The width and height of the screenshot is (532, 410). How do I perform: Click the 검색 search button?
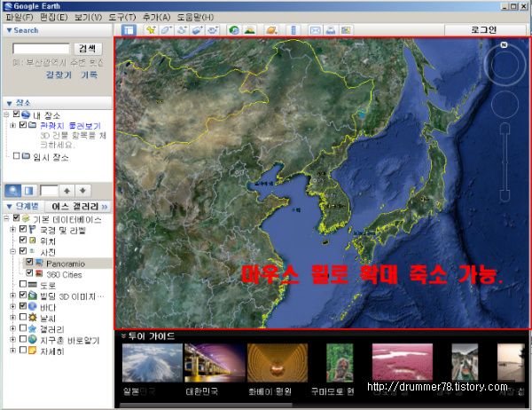pyautogui.click(x=88, y=49)
